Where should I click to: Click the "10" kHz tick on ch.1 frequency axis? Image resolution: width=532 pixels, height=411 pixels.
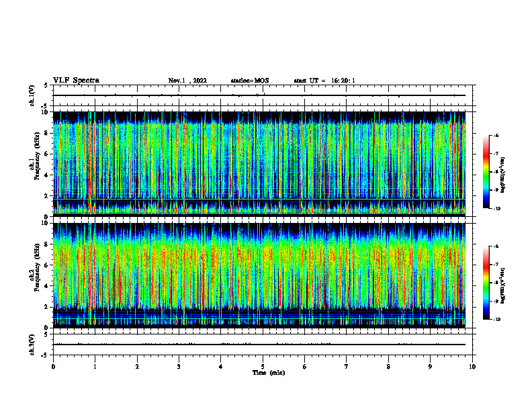tap(46, 112)
